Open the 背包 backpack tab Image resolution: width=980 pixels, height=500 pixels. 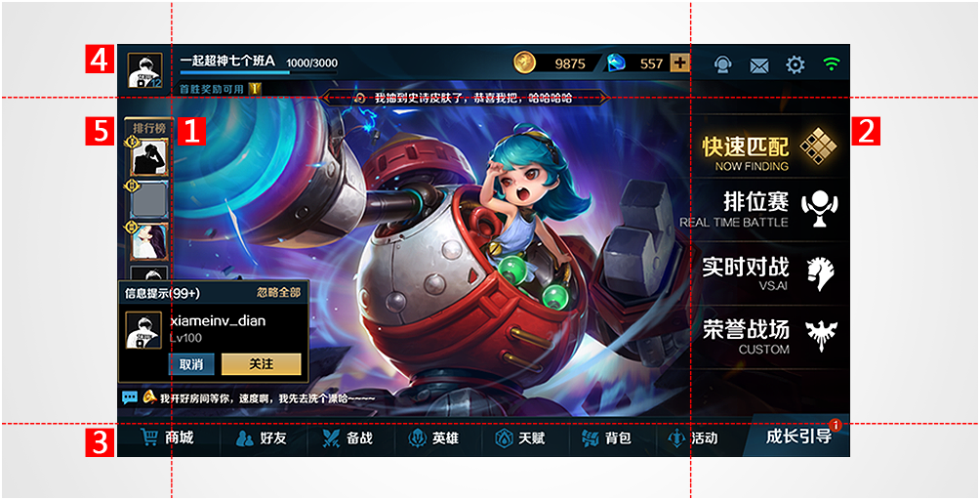pos(608,438)
